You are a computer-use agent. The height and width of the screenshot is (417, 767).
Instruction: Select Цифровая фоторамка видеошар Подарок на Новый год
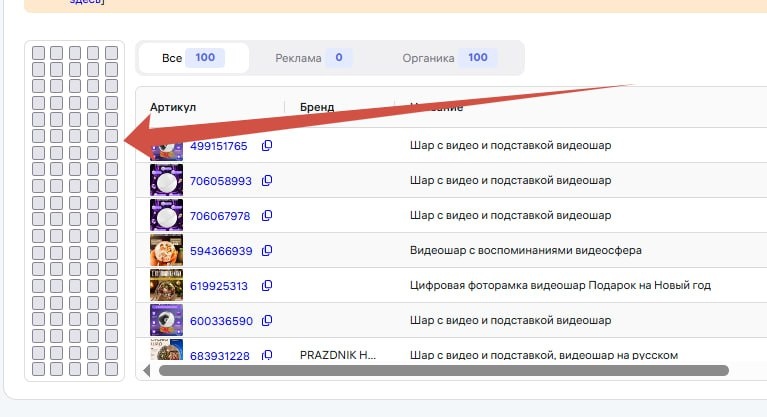tap(560, 285)
